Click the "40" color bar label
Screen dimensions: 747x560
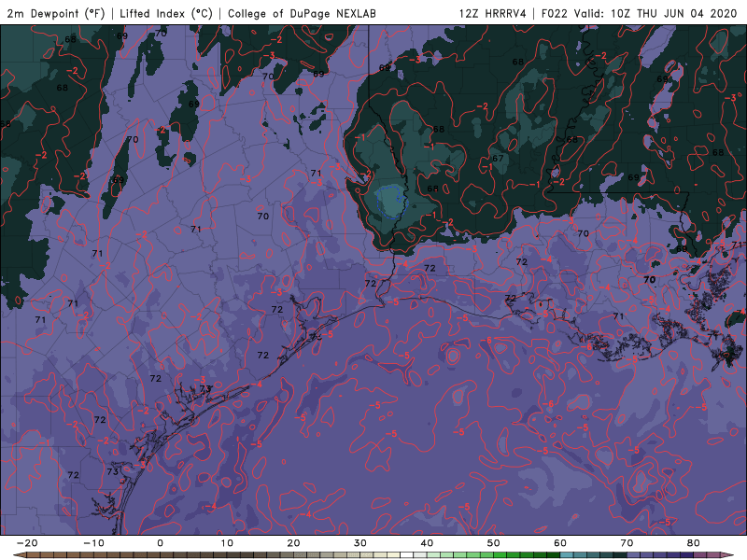427,543
